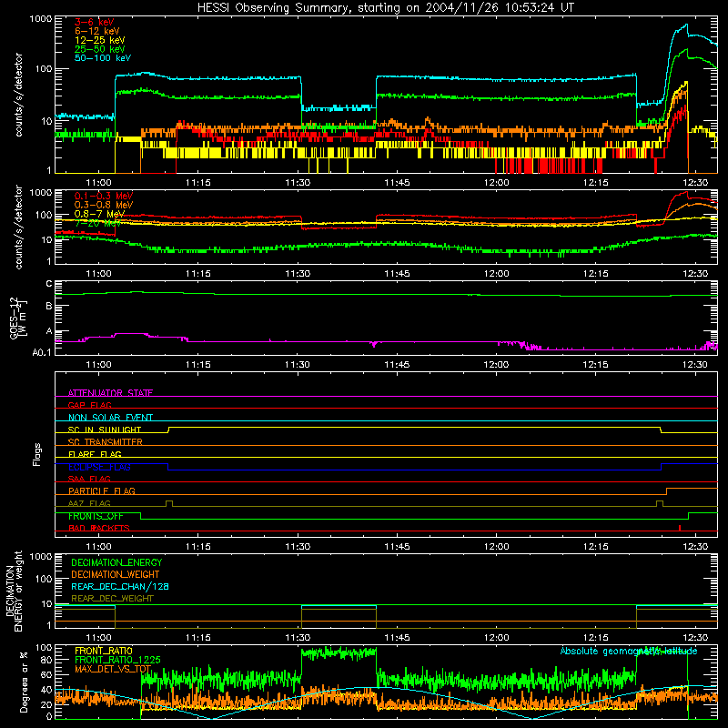
Task: Click the 0.8-7 MeV legend label
Action: coord(99,214)
